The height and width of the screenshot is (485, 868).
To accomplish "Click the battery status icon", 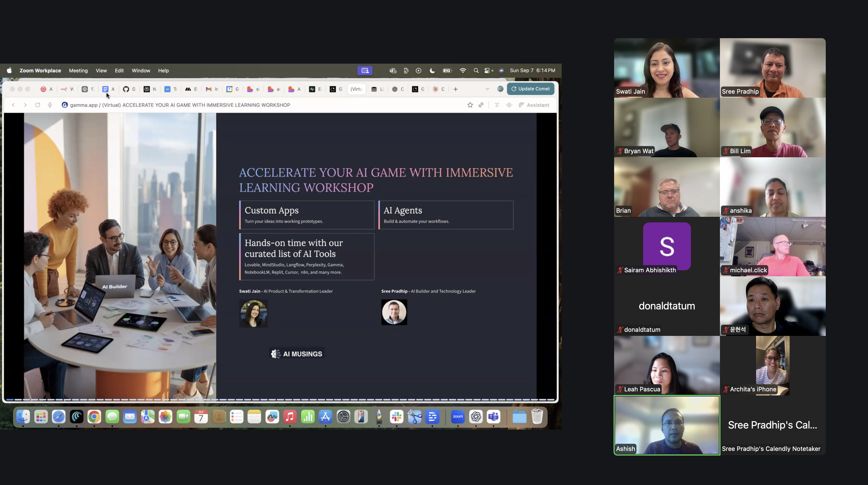I will coord(447,70).
